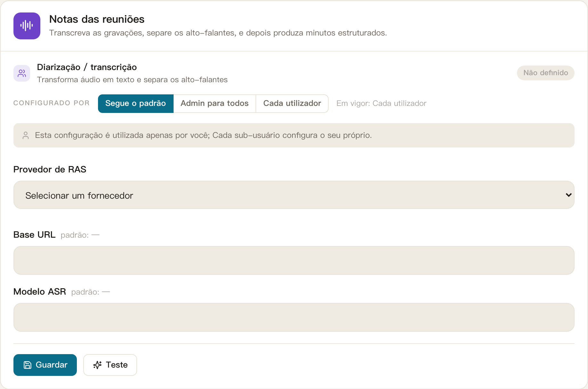
Task: Click the 'Não definido' status badge
Action: pyautogui.click(x=545, y=73)
